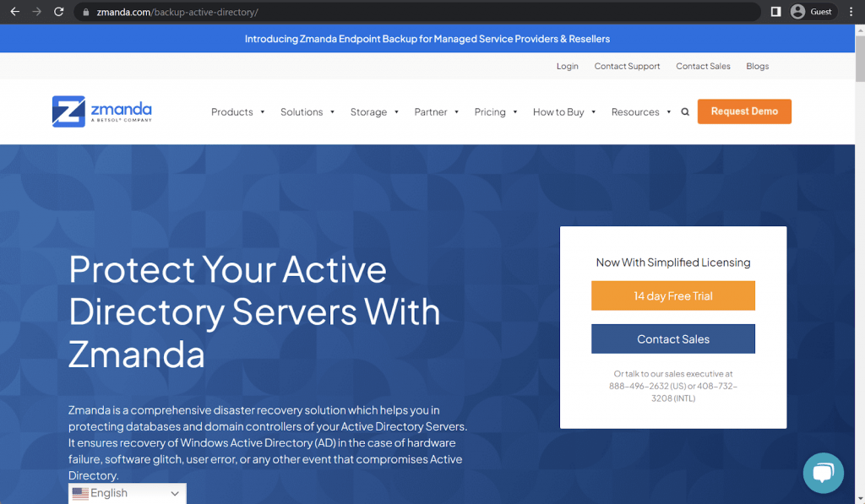Open the English language selector
This screenshot has width=865, height=504.
(127, 493)
